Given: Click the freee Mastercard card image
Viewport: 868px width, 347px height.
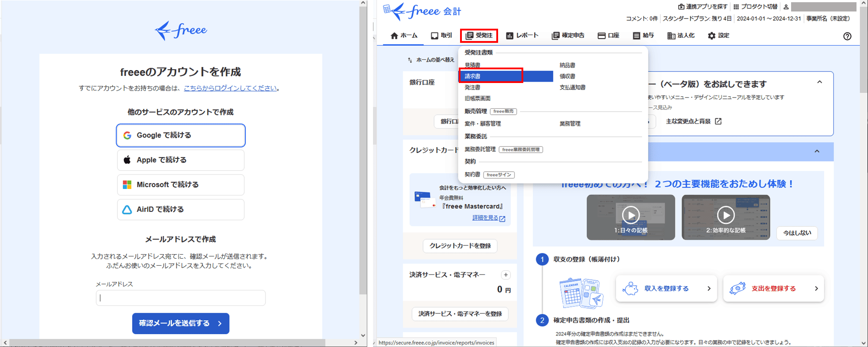Looking at the screenshot, I should [425, 200].
